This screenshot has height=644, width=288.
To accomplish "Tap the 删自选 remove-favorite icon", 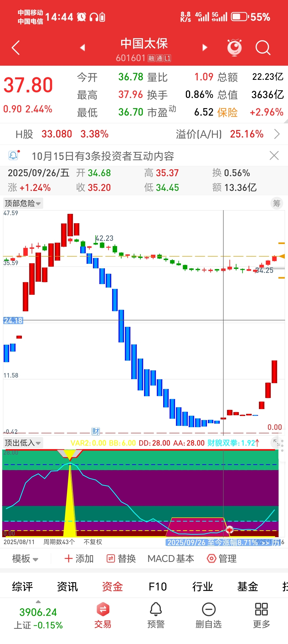I will coord(209,609).
